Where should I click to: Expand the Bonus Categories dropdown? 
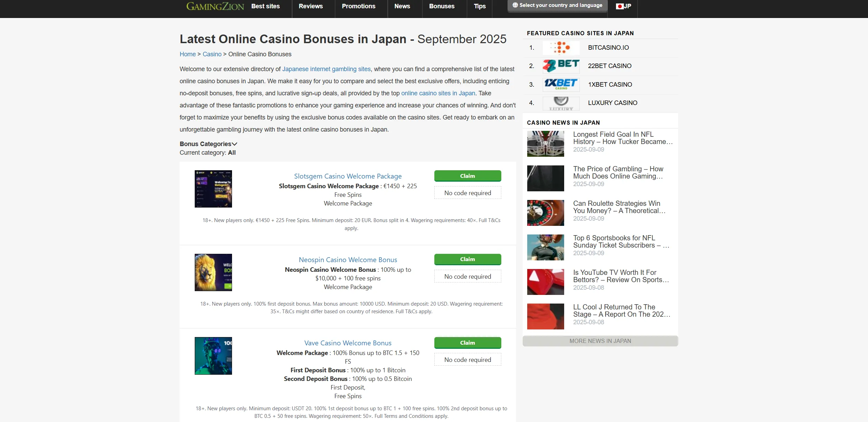coord(208,144)
